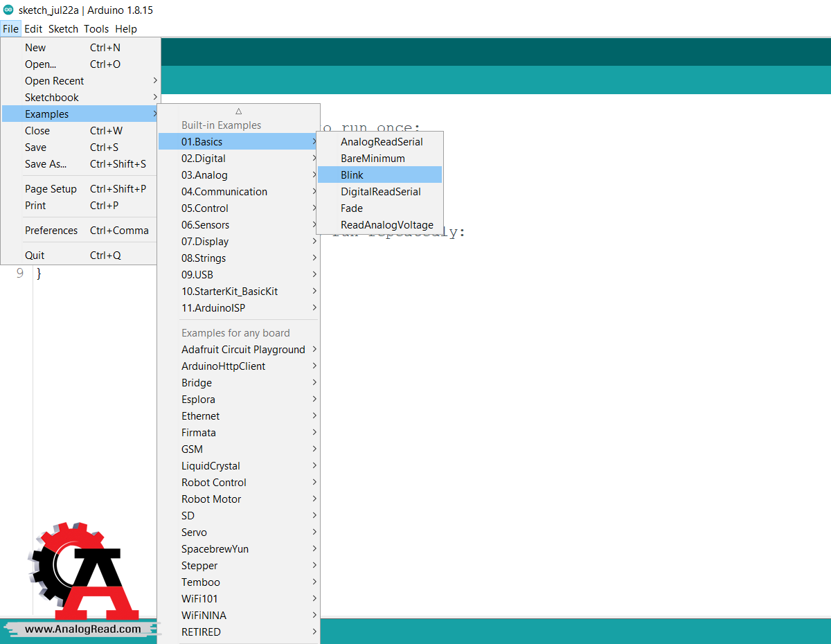This screenshot has height=644, width=831.
Task: Open Robot Control library examples
Action: pyautogui.click(x=239, y=483)
